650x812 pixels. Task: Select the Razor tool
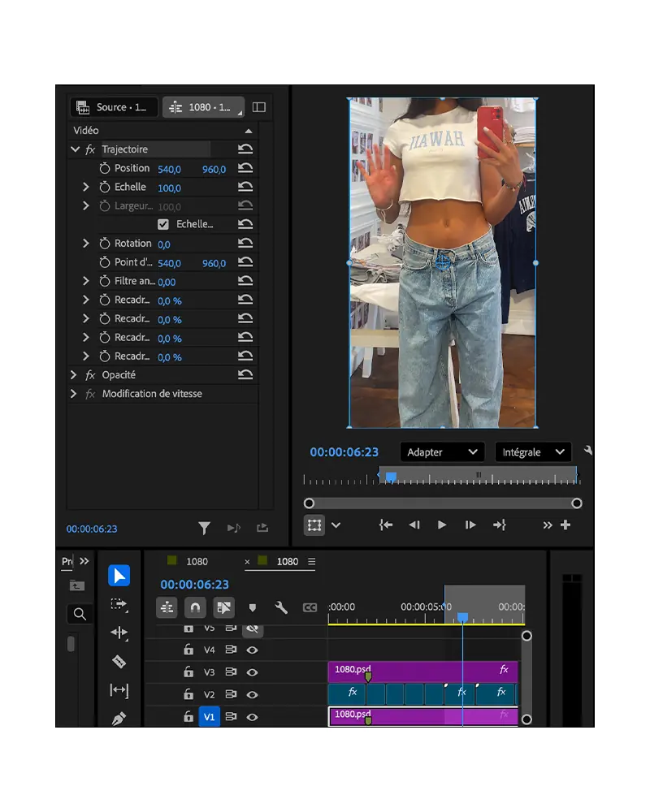119,661
